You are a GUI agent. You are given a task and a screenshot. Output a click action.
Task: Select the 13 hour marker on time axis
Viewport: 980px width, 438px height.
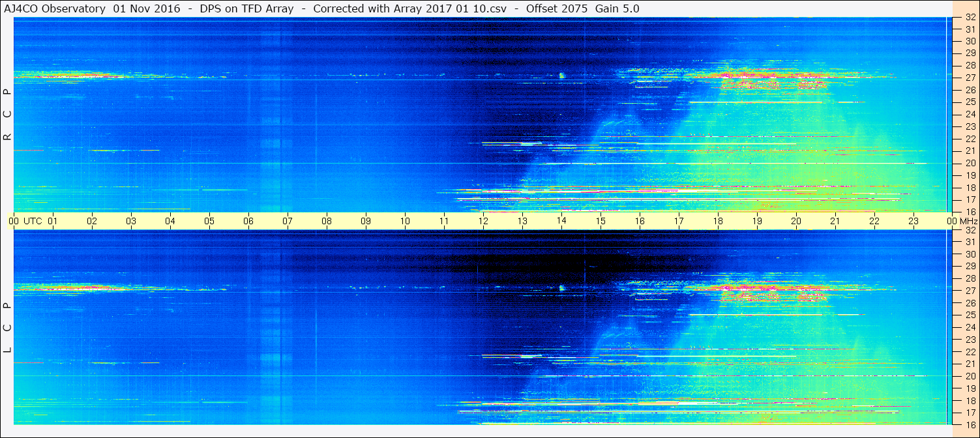tap(522, 221)
